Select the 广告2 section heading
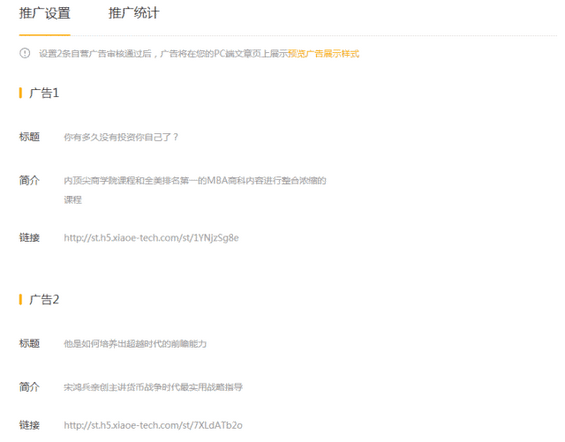 click(x=44, y=299)
